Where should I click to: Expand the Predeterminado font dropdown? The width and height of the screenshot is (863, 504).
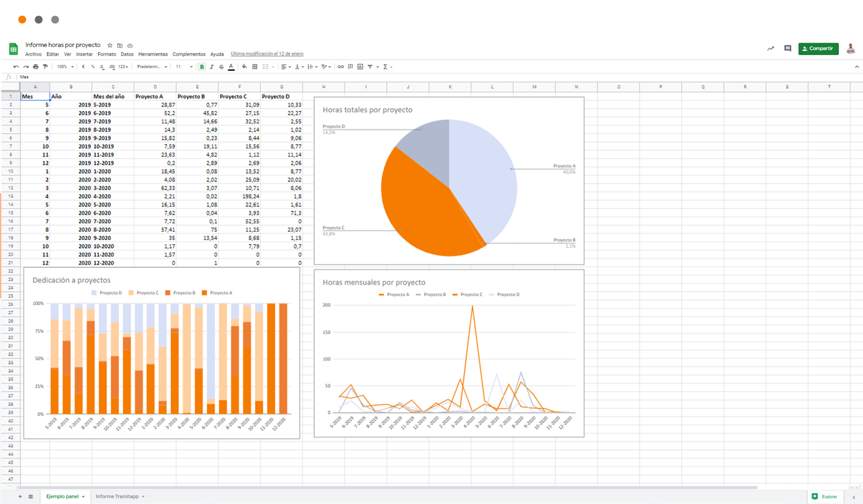pyautogui.click(x=152, y=67)
